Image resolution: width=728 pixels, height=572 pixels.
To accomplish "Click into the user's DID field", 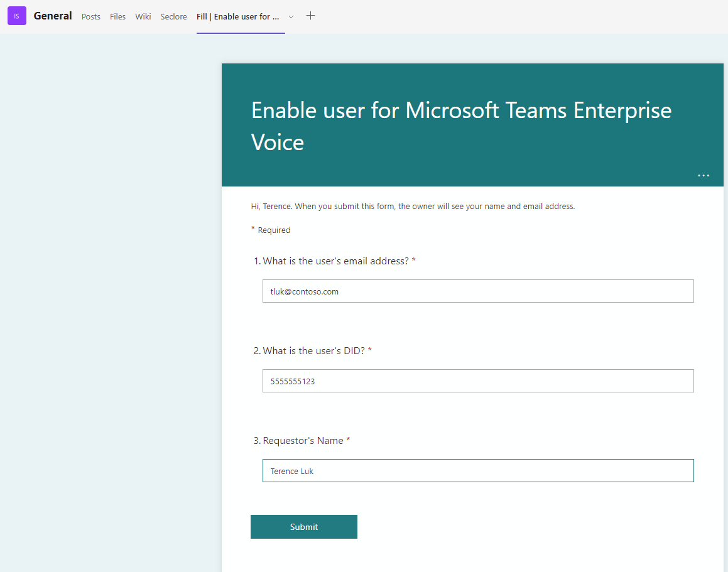I will [x=477, y=381].
